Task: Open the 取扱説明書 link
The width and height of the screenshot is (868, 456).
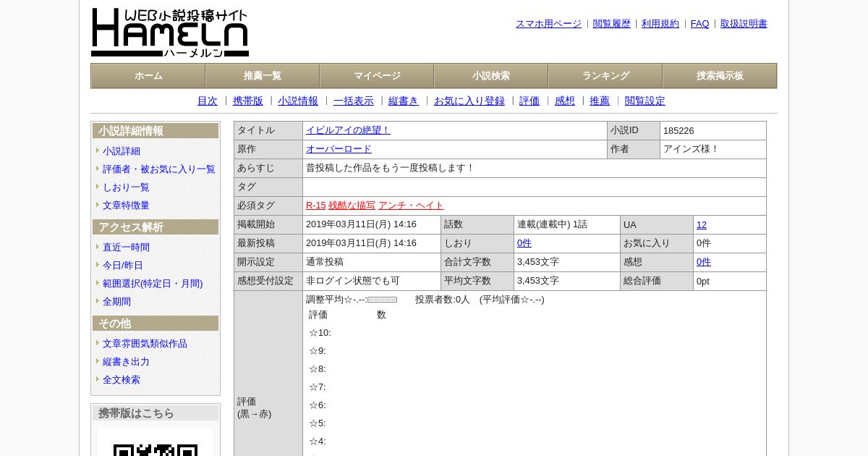Action: [x=744, y=24]
